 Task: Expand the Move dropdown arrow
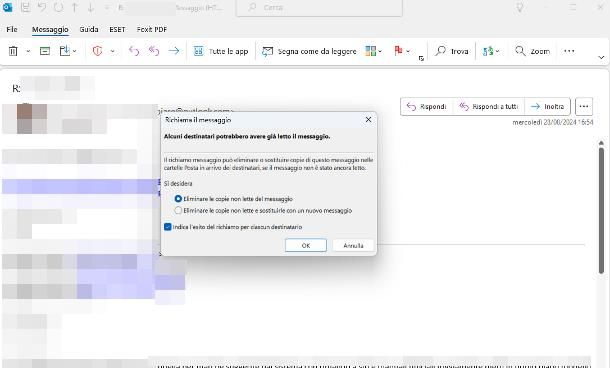pos(74,51)
